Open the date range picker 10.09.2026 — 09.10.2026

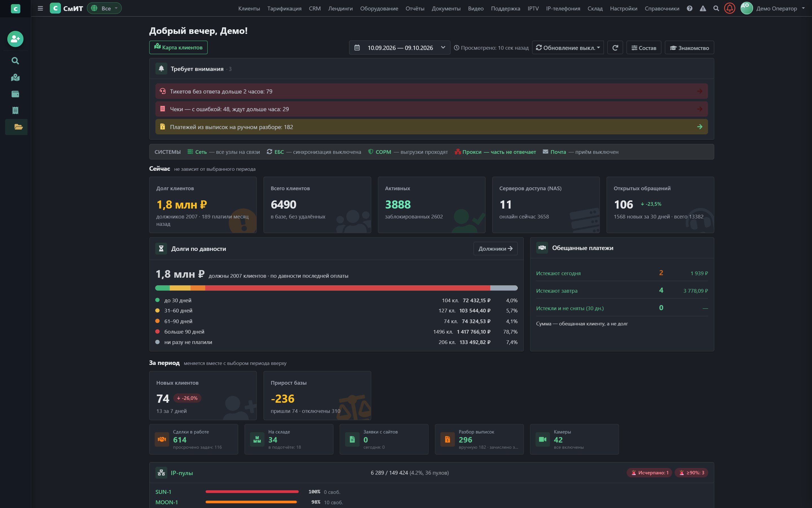tap(399, 48)
